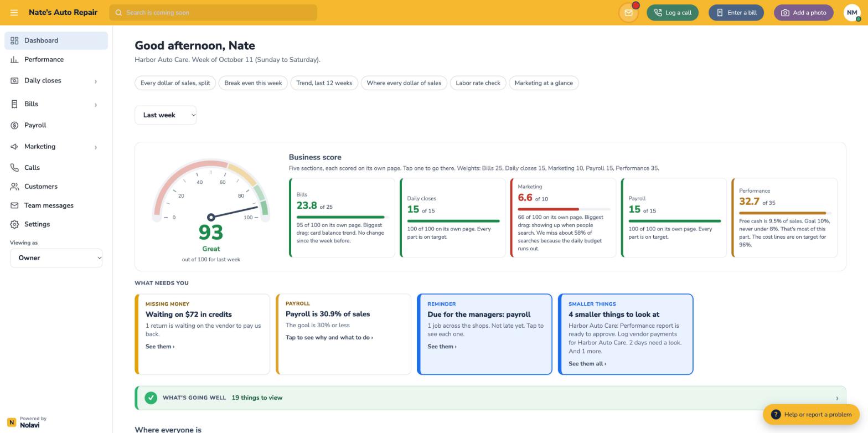Open the Viewing as Owner dropdown
The height and width of the screenshot is (433, 868).
point(56,258)
